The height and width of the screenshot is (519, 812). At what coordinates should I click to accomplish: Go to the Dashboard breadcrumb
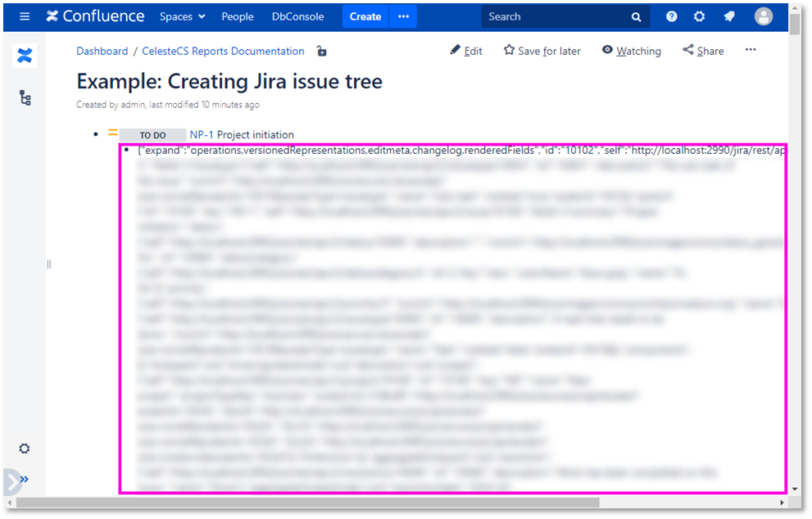pos(102,52)
